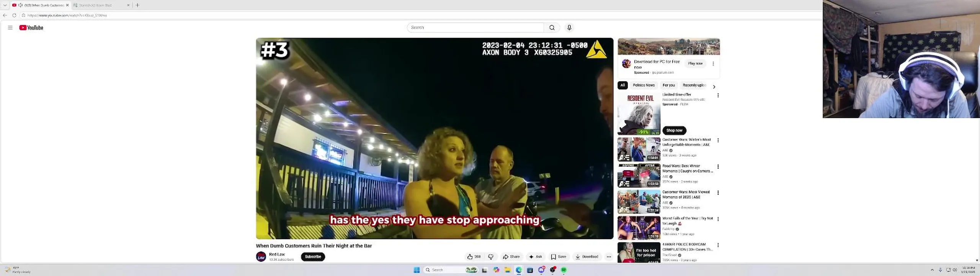Dislike the video with thumbs down
Image resolution: width=980 pixels, height=276 pixels.
coord(491,257)
